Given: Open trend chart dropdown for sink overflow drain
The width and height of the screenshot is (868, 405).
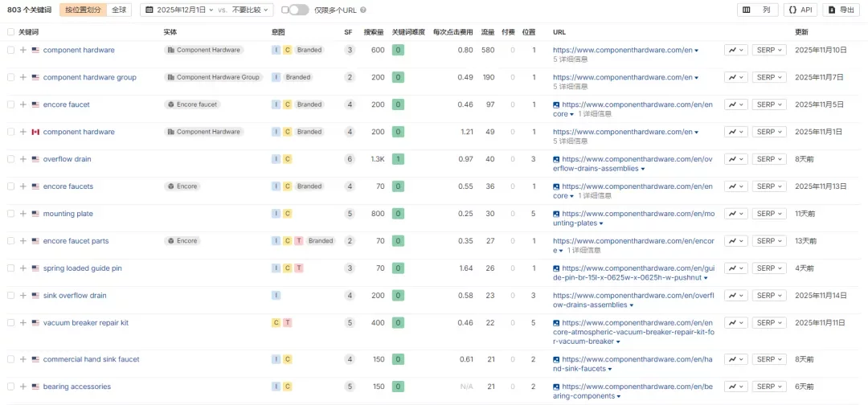Looking at the screenshot, I should click(735, 296).
